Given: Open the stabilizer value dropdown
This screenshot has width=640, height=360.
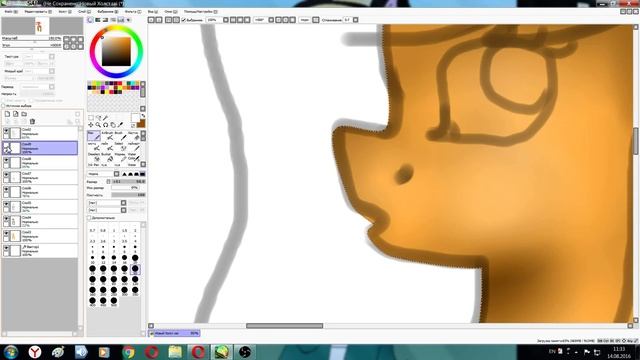Looking at the screenshot, I should (356, 20).
